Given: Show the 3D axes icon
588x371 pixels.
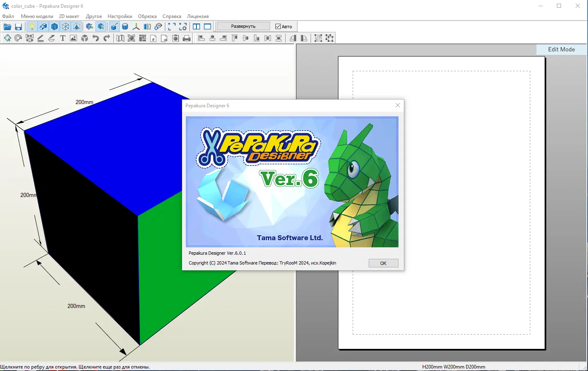Looking at the screenshot, I should point(136,27).
